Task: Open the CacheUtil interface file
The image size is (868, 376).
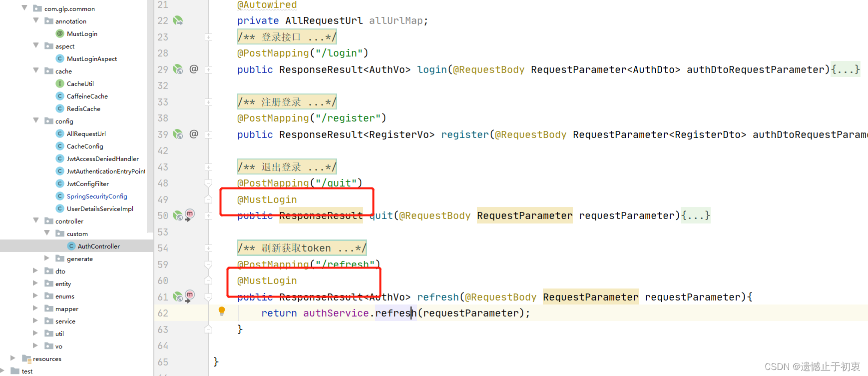Action: [80, 83]
